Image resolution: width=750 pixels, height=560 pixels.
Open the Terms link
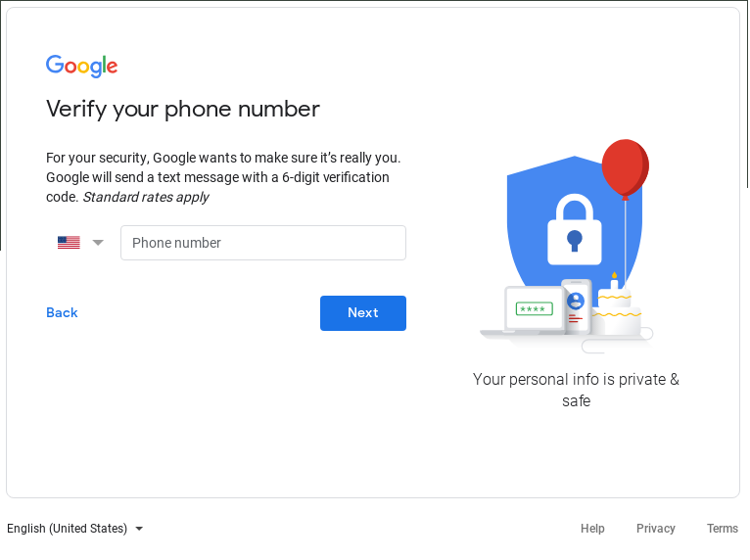pyautogui.click(x=723, y=529)
